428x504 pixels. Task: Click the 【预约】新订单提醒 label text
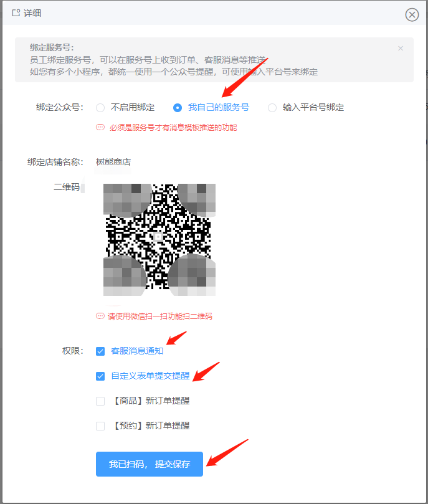[150, 426]
